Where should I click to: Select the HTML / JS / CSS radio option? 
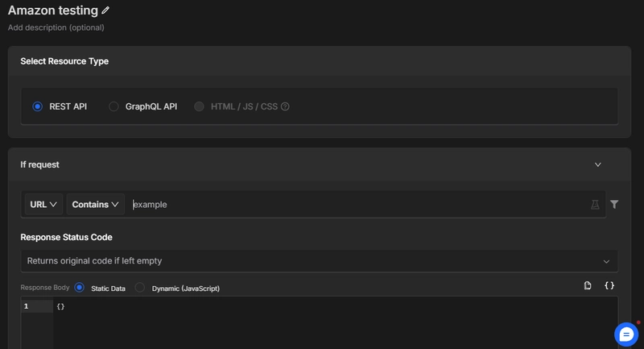[199, 106]
